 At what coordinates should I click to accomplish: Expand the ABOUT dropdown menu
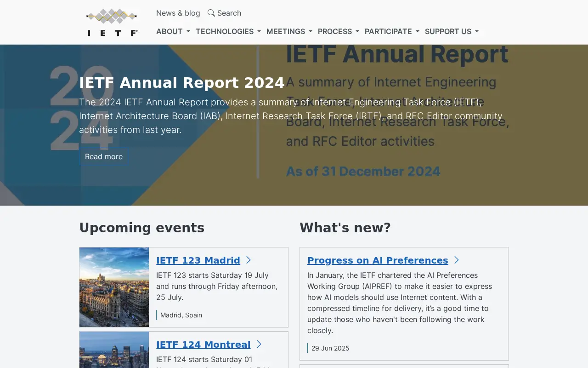[x=173, y=31]
